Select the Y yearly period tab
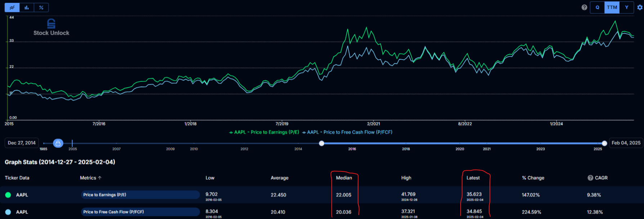Screen dimensions: 644x219 [x=627, y=7]
